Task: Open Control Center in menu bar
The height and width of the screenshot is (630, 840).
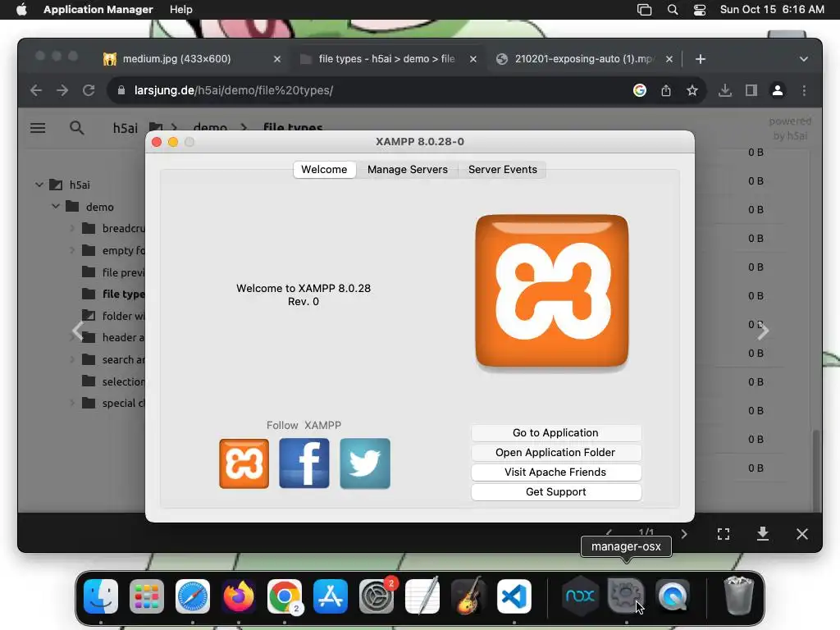Action: [x=700, y=10]
